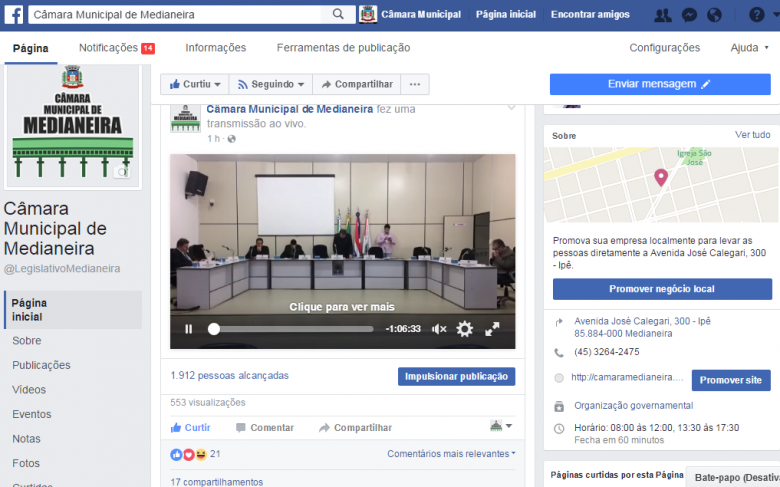The width and height of the screenshot is (780, 487).
Task: Open the page profile picture
Action: click(x=73, y=126)
